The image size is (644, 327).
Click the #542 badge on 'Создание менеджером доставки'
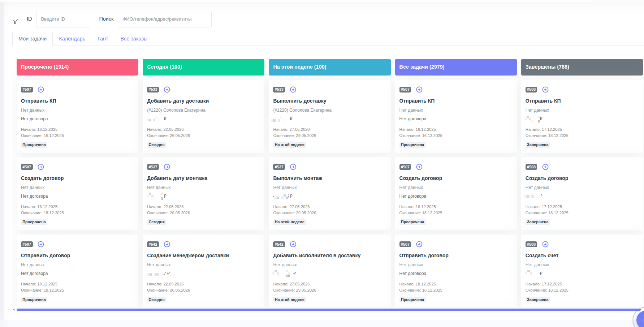[153, 244]
